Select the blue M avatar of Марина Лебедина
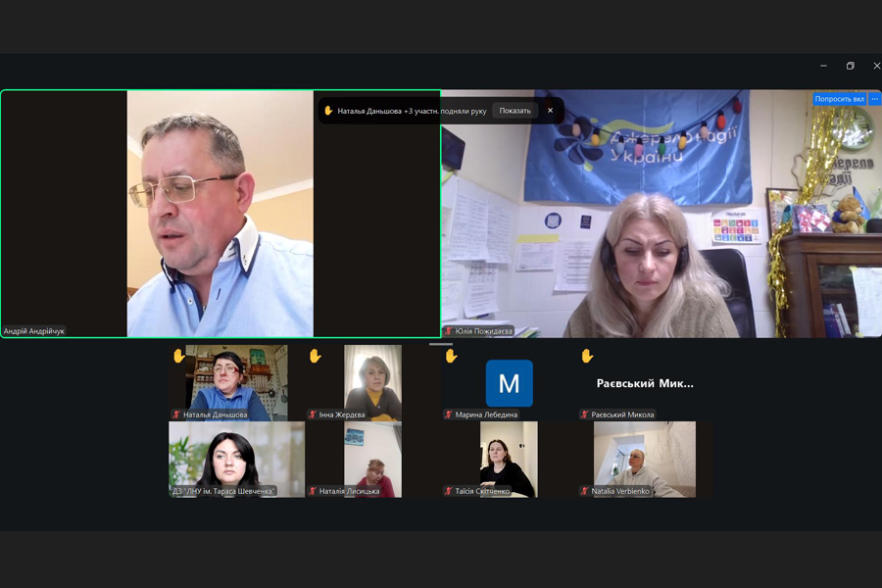 tap(509, 383)
